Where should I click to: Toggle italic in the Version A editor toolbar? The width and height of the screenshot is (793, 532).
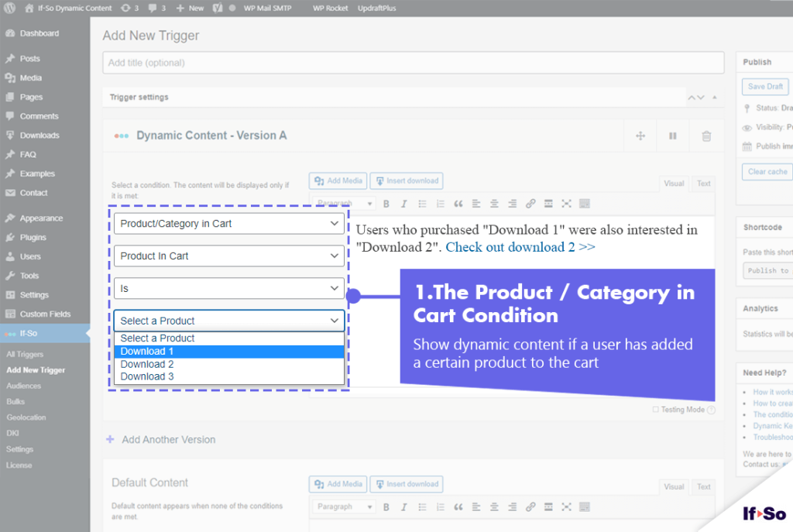(x=403, y=204)
